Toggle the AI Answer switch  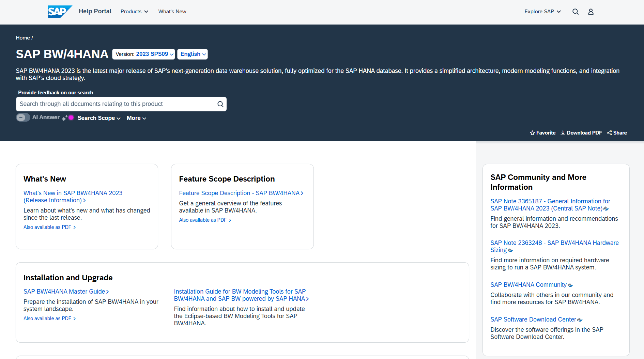[23, 118]
